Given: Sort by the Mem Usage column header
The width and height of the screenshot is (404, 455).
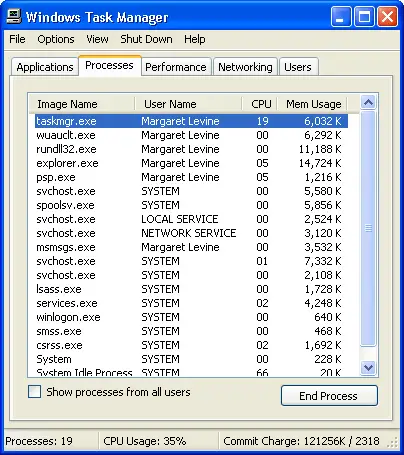Looking at the screenshot, I should (x=312, y=104).
